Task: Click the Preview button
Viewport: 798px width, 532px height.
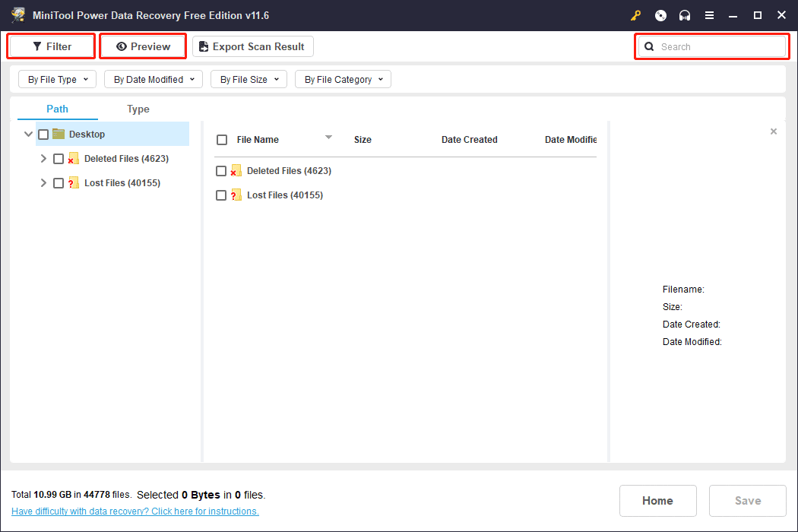Action: pyautogui.click(x=143, y=46)
